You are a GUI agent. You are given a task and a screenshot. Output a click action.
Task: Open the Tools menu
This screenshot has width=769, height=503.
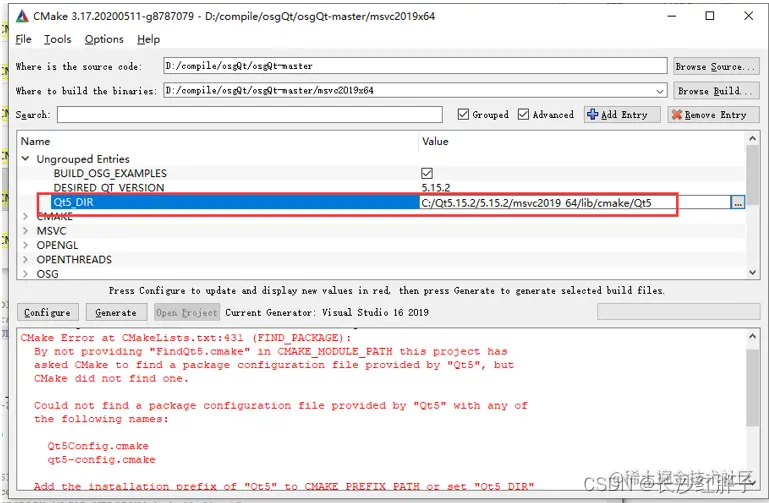[57, 39]
